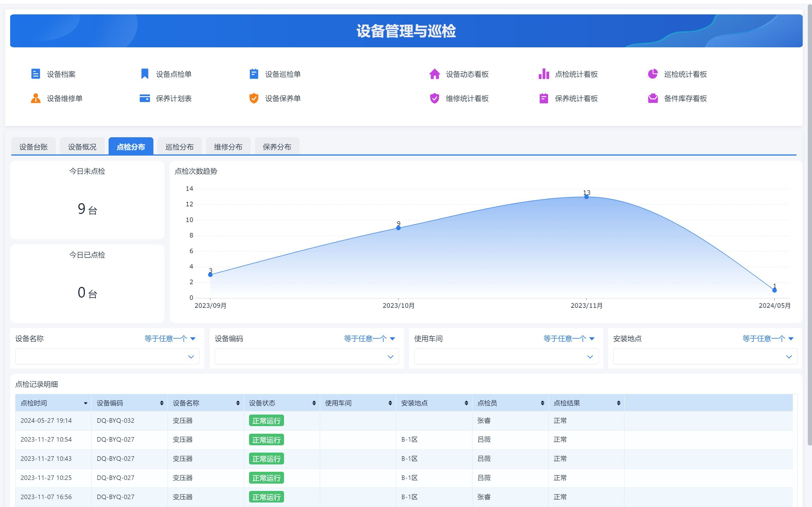Viewport: 812px width, 507px height.
Task: Open the 设备动态看板 home icon
Action: point(435,74)
